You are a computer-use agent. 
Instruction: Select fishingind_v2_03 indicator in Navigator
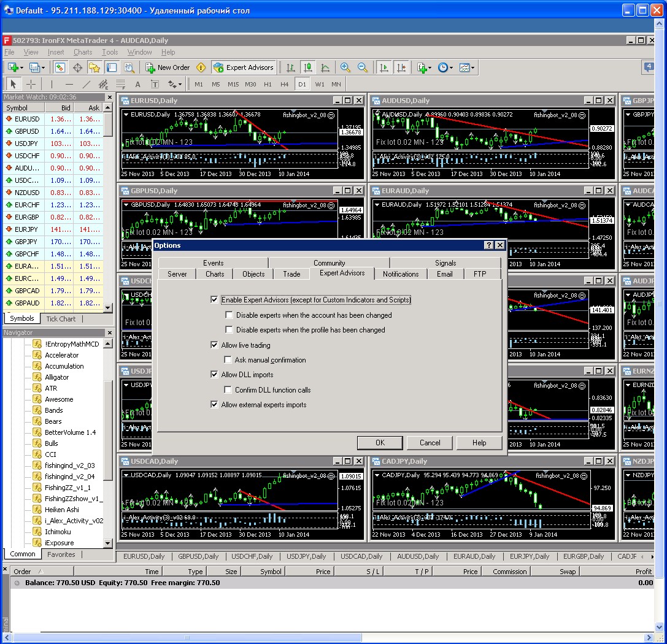(69, 466)
